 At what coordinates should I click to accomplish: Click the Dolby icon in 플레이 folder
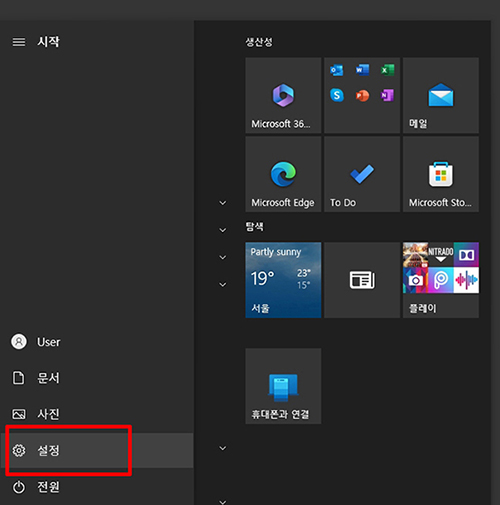coord(466,255)
